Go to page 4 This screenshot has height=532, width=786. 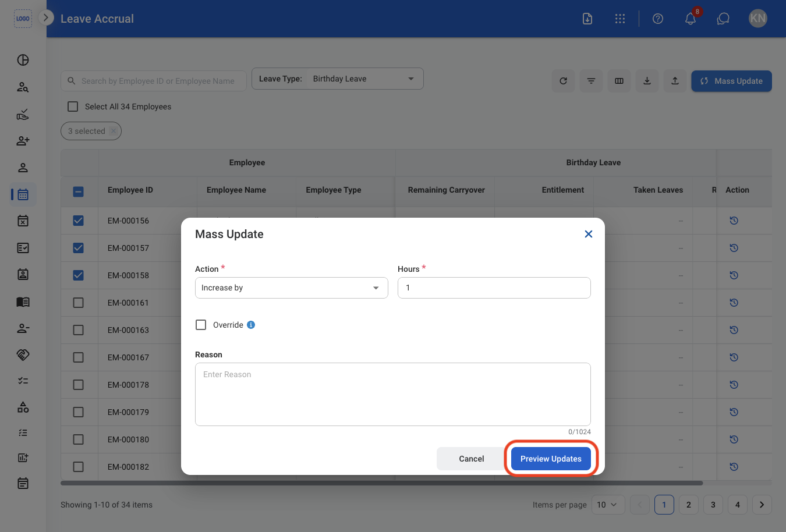738,505
